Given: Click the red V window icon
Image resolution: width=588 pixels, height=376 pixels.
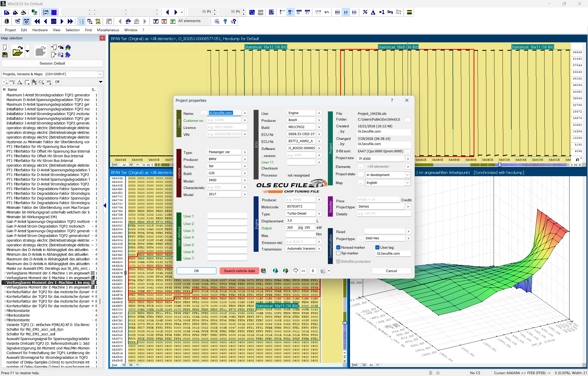Looking at the screenshot, I should click(x=164, y=21).
